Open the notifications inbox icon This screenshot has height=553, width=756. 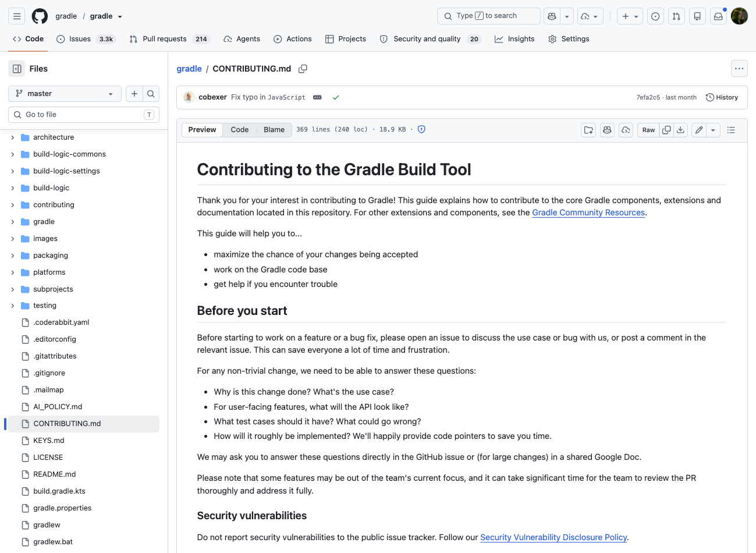pos(718,16)
